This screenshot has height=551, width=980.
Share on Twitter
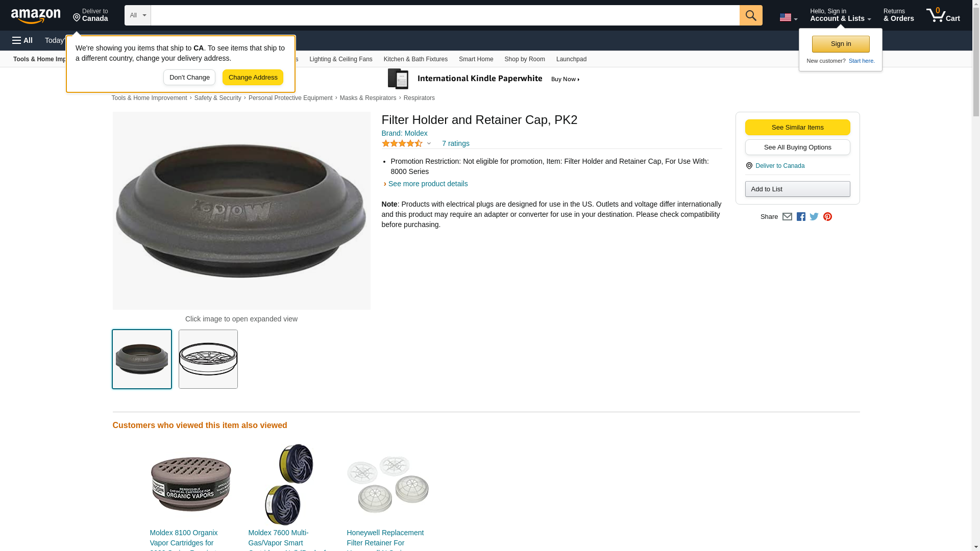(814, 217)
